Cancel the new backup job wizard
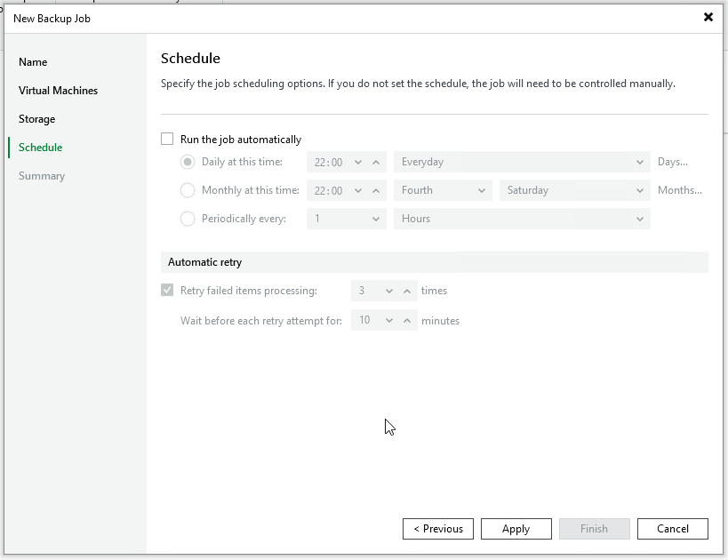 [672, 529]
